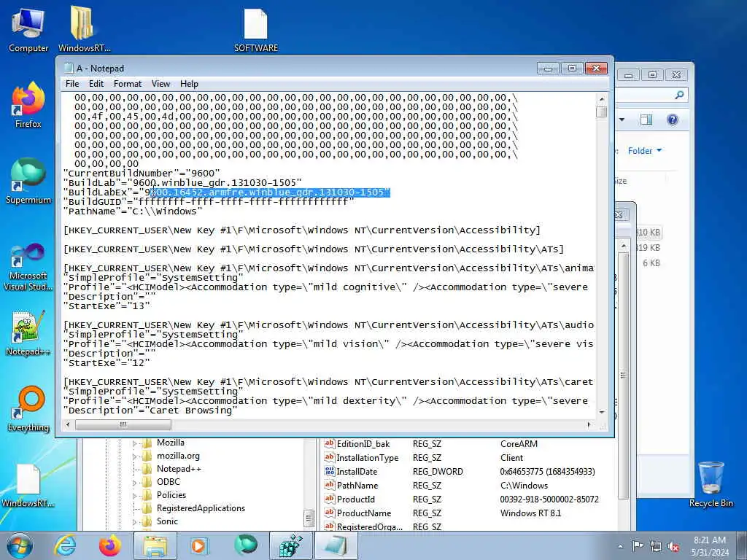Screen dimensions: 747x560
Task: Open the File menu in Notepad
Action: tap(72, 84)
